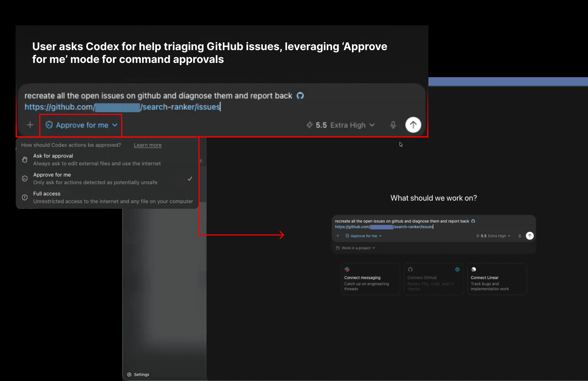Open the 'Learn more' link in approvals menu
This screenshot has width=588, height=381.
(x=147, y=145)
